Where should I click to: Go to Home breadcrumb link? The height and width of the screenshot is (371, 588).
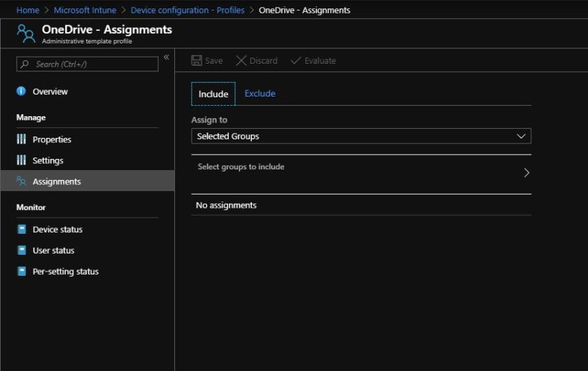point(28,10)
